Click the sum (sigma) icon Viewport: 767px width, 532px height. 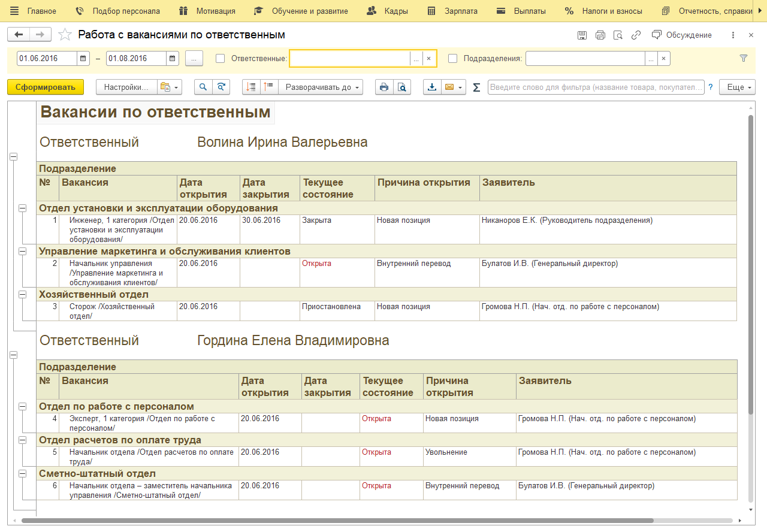(476, 87)
